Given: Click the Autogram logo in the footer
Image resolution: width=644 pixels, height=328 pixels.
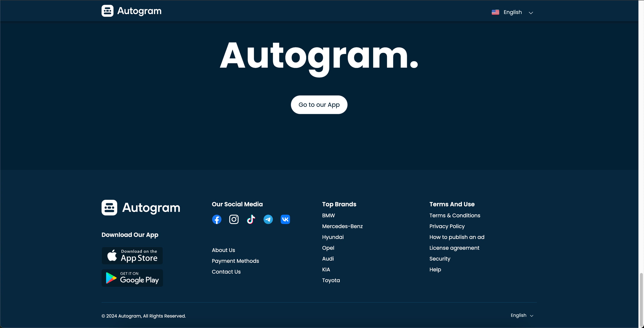Looking at the screenshot, I should pos(141,207).
